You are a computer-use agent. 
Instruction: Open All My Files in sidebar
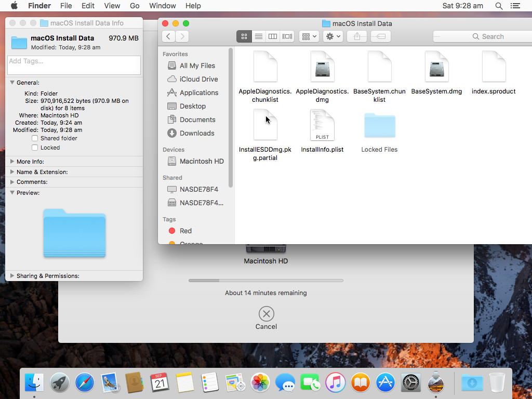click(196, 65)
